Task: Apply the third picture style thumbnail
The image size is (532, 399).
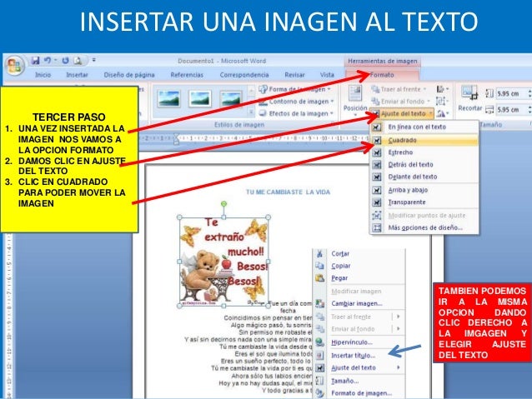Action: pyautogui.click(x=231, y=98)
